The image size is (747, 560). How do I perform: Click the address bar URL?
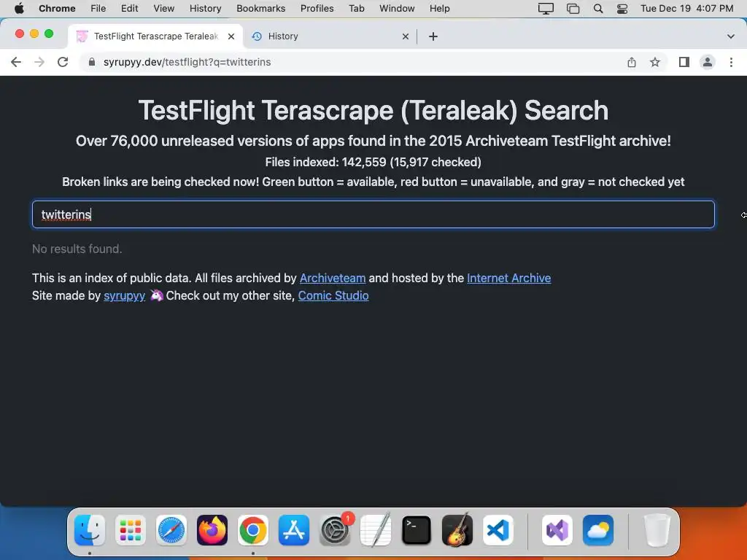(x=187, y=62)
